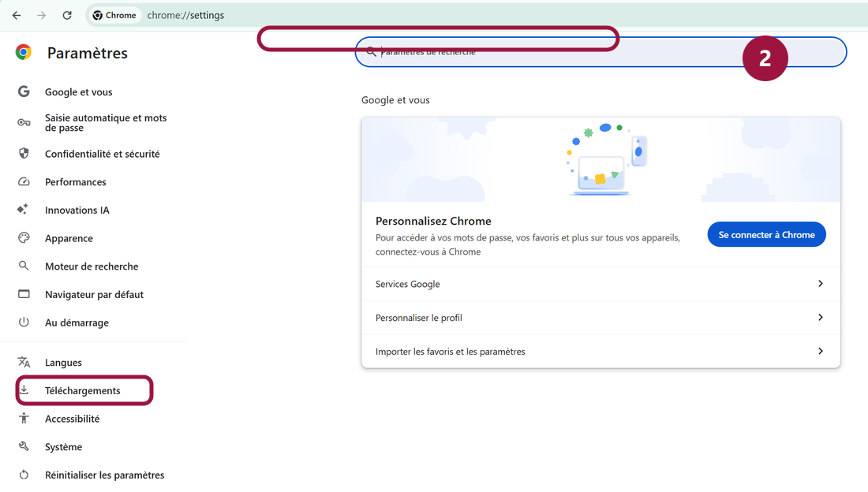Open the Innovations IA section
Screen dimensions: 868x492
(x=77, y=211)
